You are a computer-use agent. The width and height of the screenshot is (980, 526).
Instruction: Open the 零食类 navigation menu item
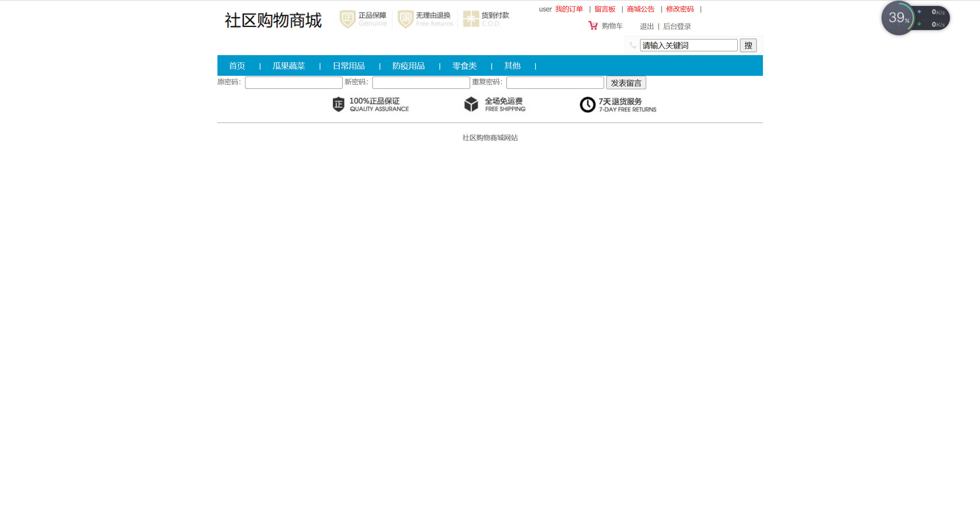(464, 65)
